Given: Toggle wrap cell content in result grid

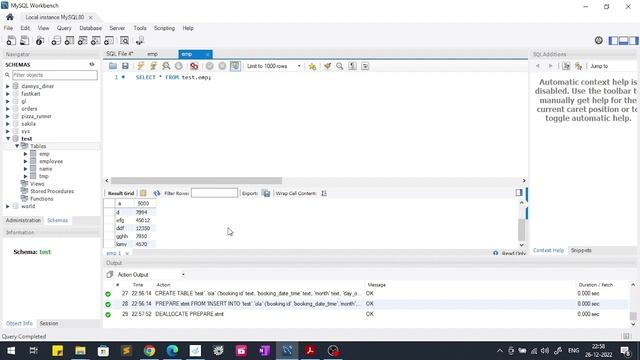Looking at the screenshot, I should tap(324, 193).
